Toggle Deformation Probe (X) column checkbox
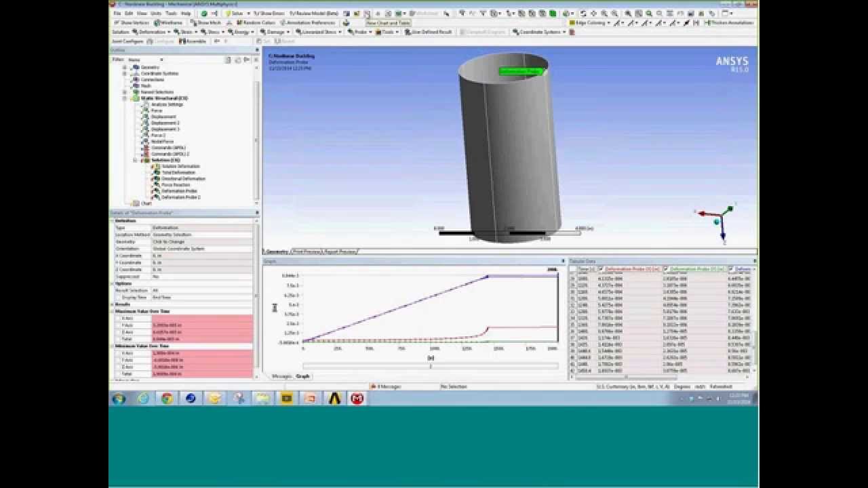This screenshot has width=868, height=488. click(x=601, y=269)
